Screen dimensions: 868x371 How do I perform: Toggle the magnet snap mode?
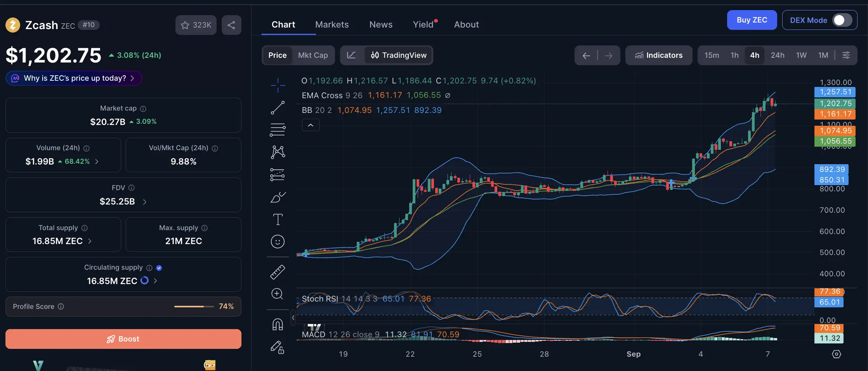click(278, 324)
